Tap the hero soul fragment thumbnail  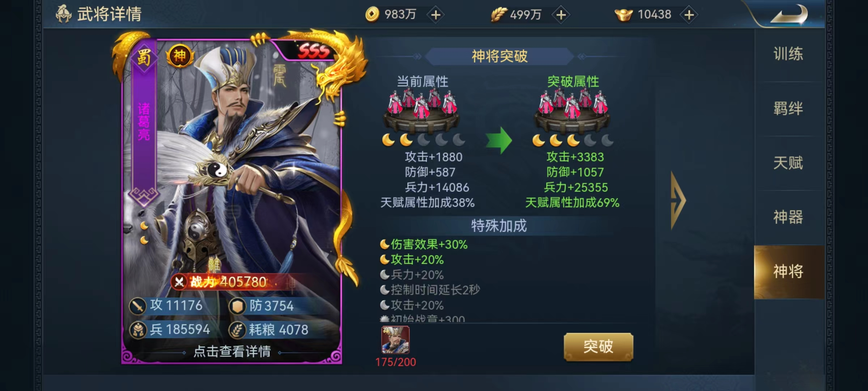[396, 340]
